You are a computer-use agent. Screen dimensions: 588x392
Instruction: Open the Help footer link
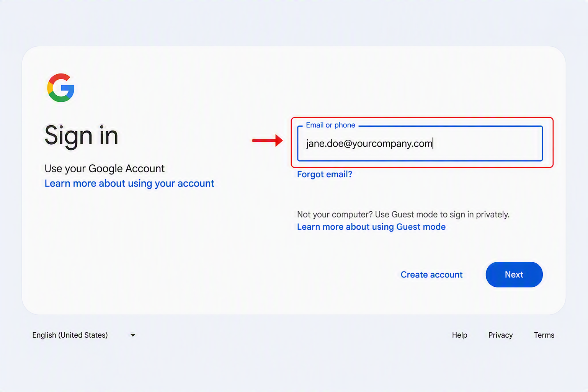459,335
